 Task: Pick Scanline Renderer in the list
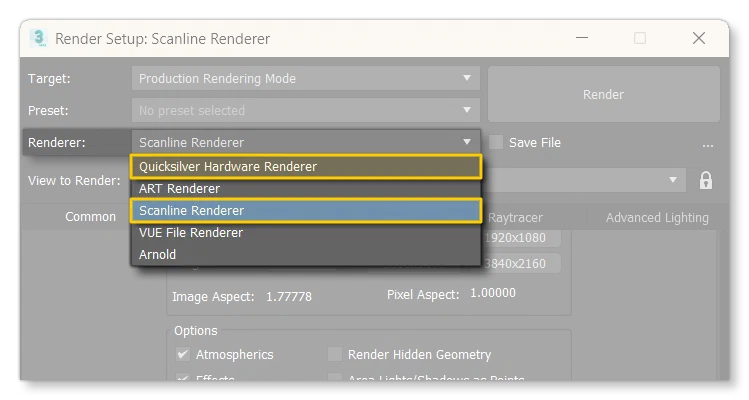pyautogui.click(x=306, y=210)
